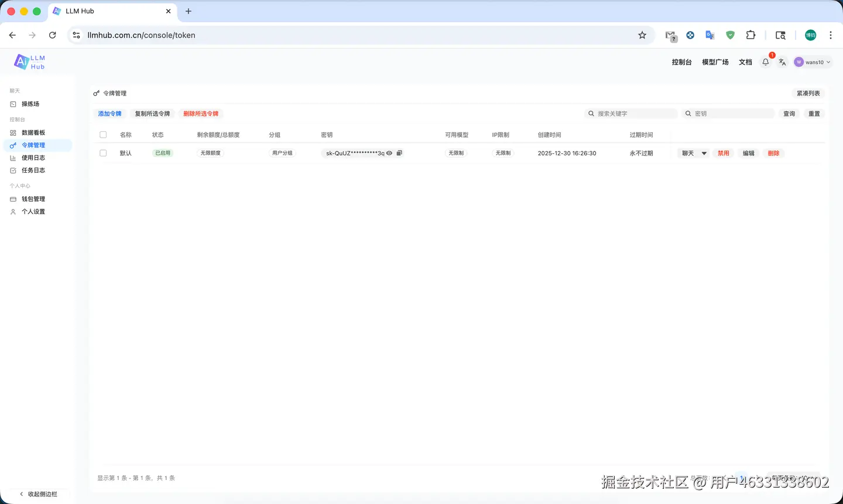The width and height of the screenshot is (843, 504).
Task: Open Chrome three-dot menu
Action: tap(830, 35)
